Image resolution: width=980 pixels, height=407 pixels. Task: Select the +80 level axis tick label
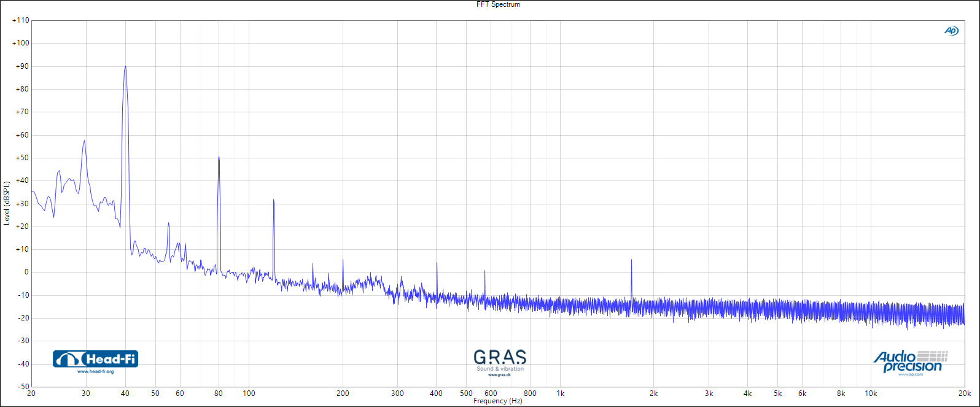coord(22,89)
